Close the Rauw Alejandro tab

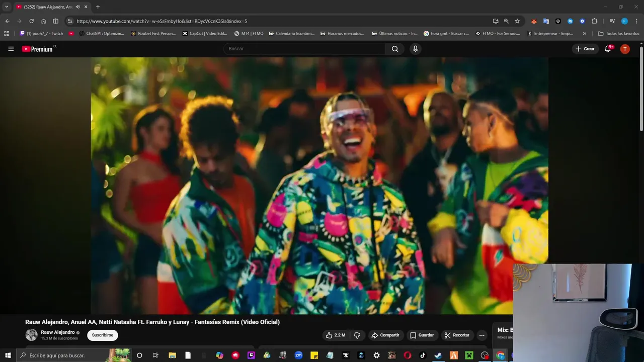click(86, 7)
